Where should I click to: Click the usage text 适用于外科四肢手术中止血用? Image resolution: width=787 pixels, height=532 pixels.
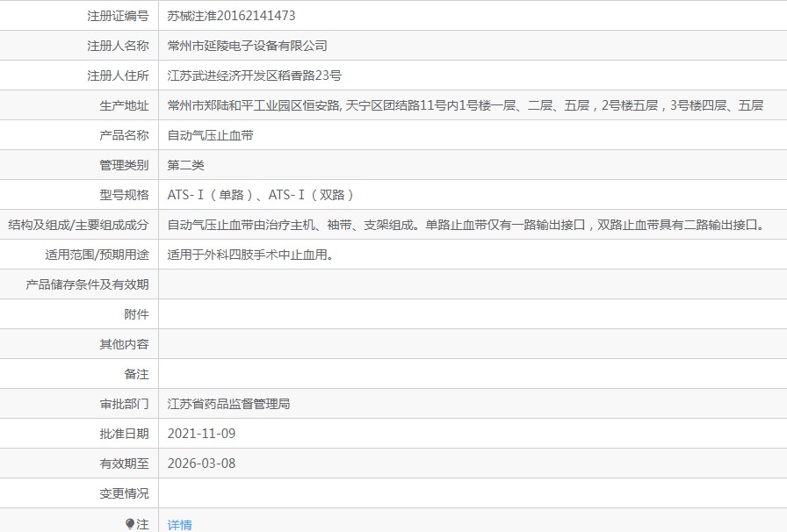(x=250, y=255)
